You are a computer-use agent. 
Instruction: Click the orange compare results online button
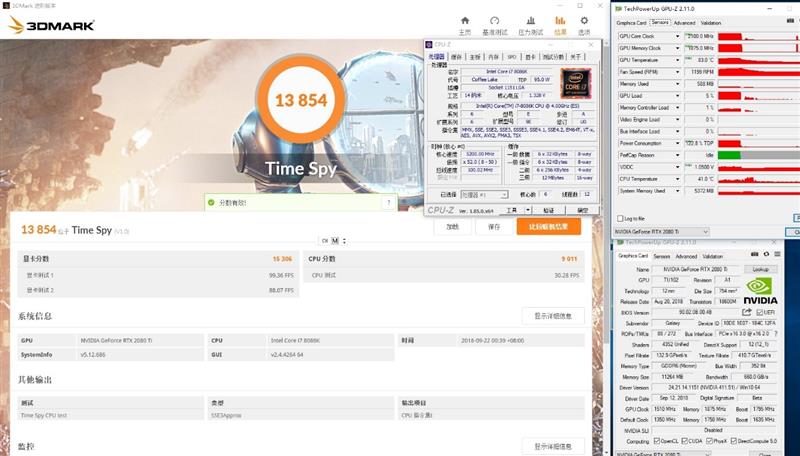click(548, 226)
